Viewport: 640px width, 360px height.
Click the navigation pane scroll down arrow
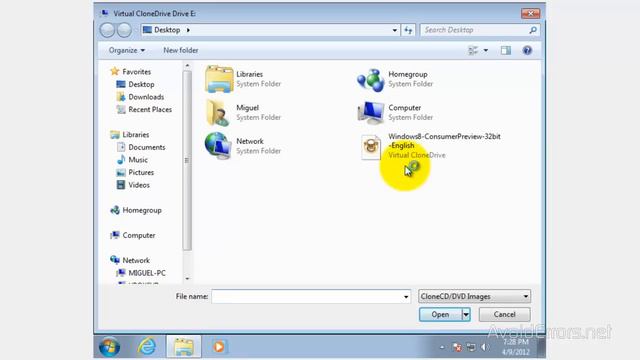tap(187, 279)
